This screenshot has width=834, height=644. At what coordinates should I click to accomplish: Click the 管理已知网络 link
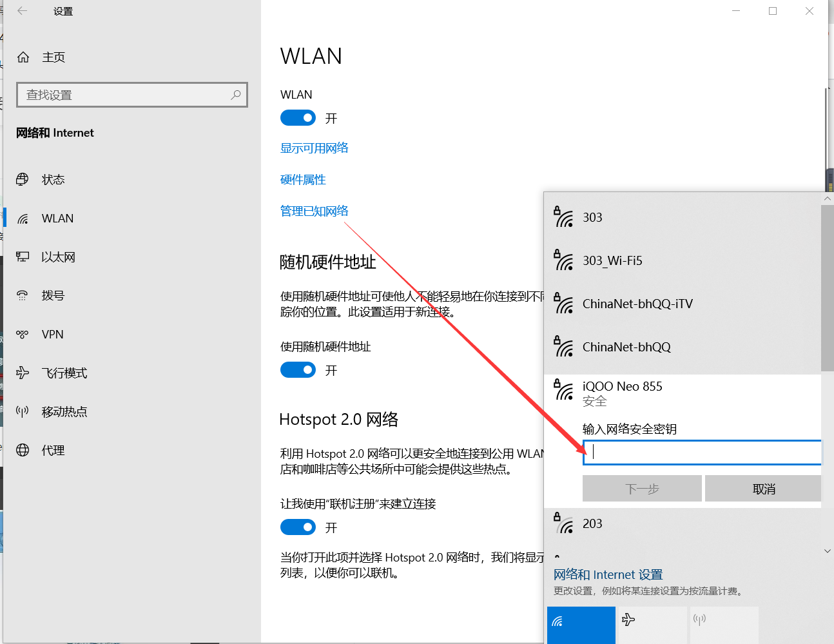point(314,211)
